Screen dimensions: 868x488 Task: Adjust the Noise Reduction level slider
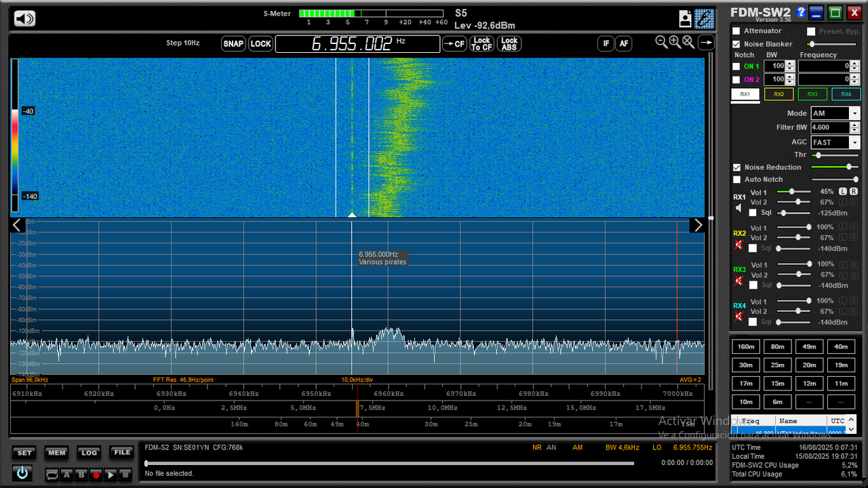tap(835, 167)
